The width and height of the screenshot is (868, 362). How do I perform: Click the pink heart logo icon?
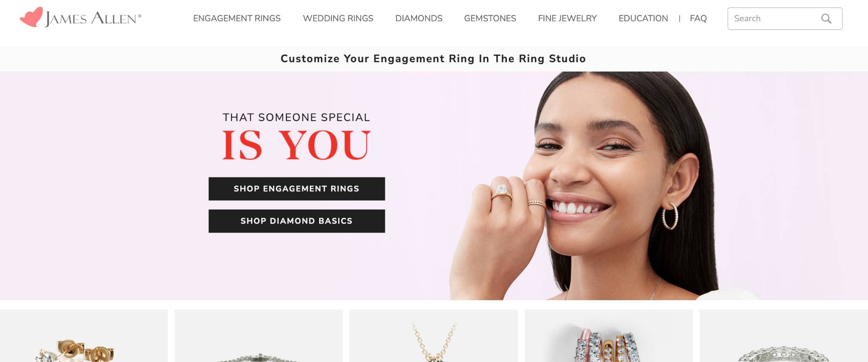tap(31, 17)
